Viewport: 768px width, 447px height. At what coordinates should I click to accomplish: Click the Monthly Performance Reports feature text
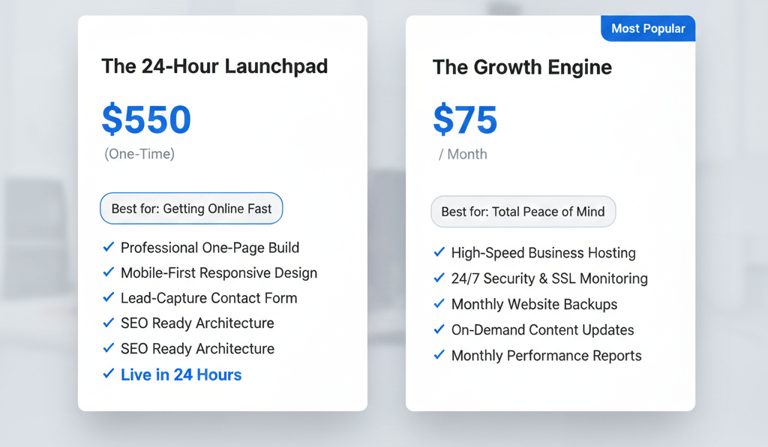point(546,356)
